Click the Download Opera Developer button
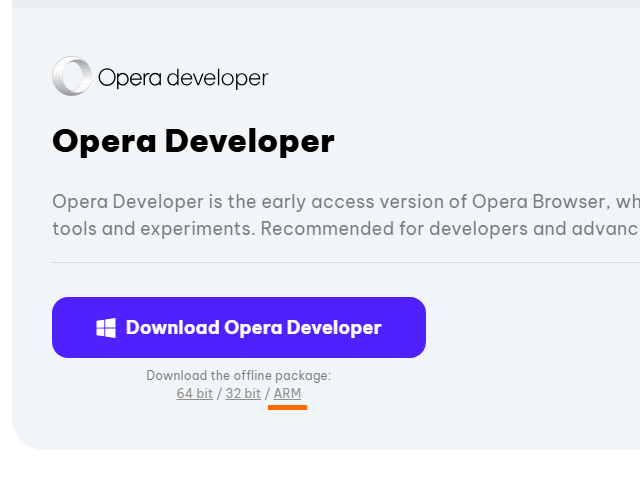Screen dimensions: 640x480 239,327
